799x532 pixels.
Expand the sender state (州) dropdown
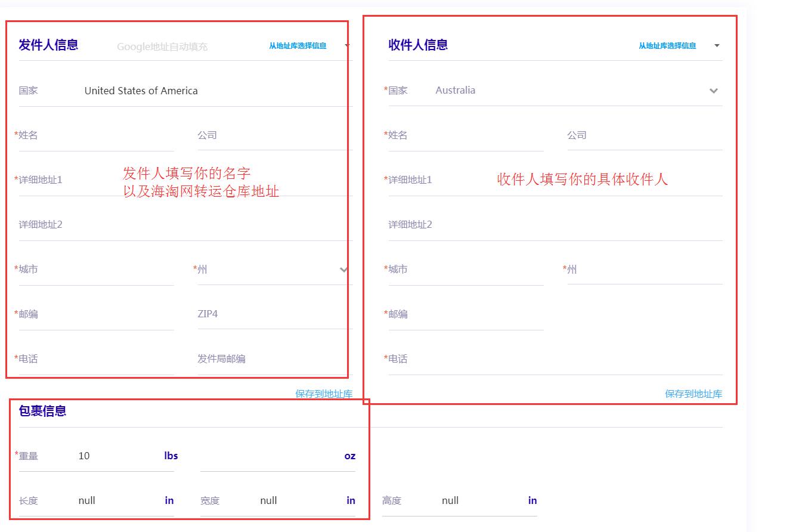(343, 270)
